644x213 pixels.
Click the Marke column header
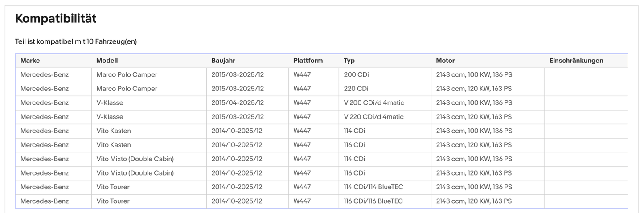coord(30,61)
